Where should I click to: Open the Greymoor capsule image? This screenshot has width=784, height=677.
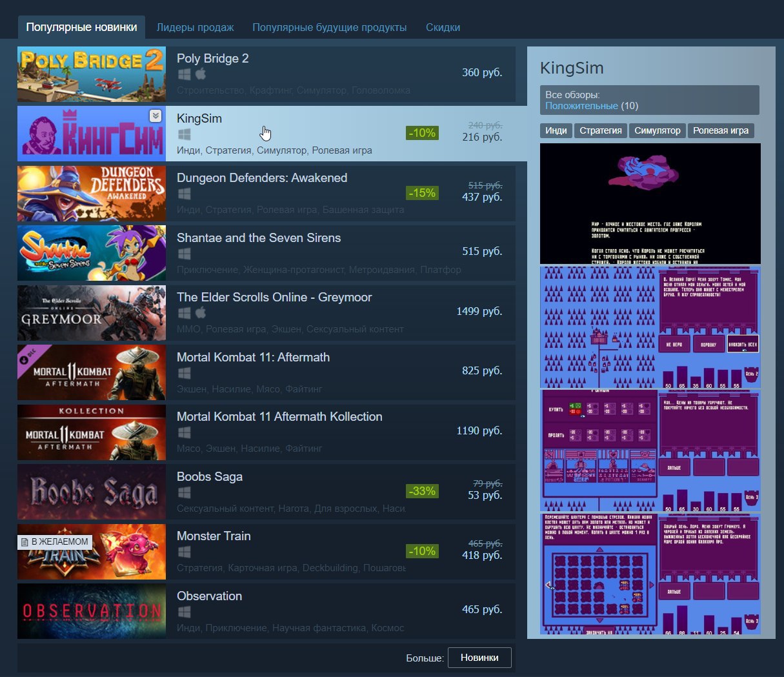[x=92, y=313]
